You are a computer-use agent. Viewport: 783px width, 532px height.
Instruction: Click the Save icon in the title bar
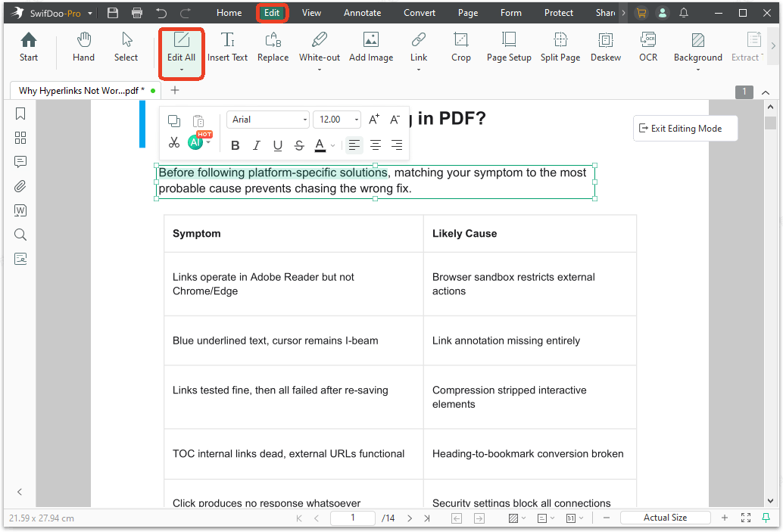click(113, 13)
